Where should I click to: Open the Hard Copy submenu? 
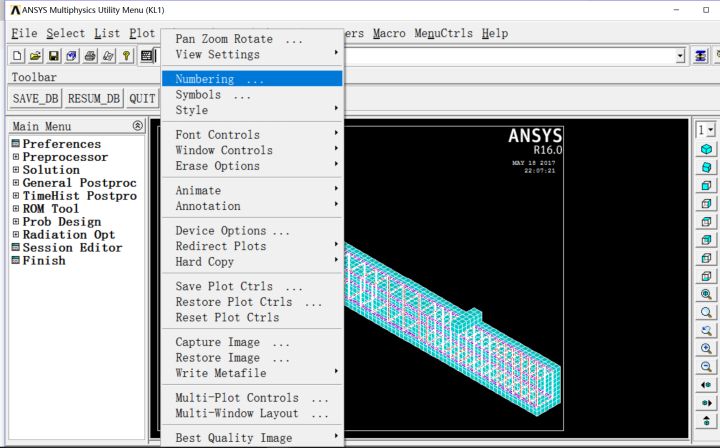tap(252, 262)
